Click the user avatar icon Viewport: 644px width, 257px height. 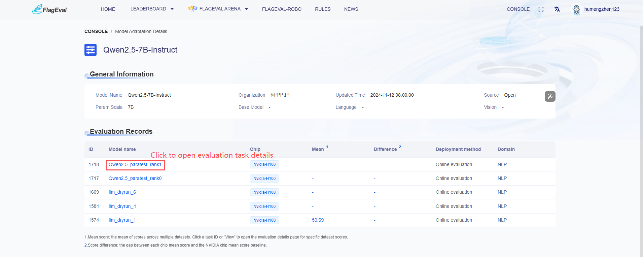pos(576,9)
